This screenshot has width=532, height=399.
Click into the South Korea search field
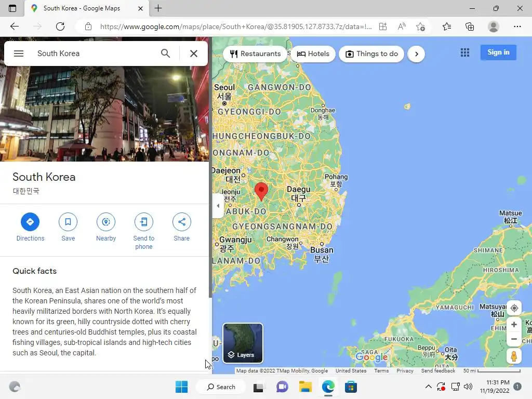coord(95,54)
